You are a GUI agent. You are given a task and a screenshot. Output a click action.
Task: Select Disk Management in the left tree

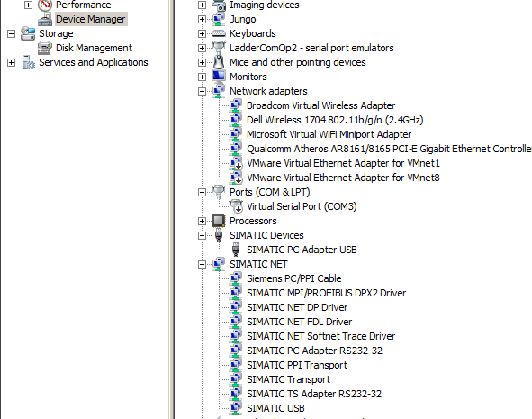(94, 48)
